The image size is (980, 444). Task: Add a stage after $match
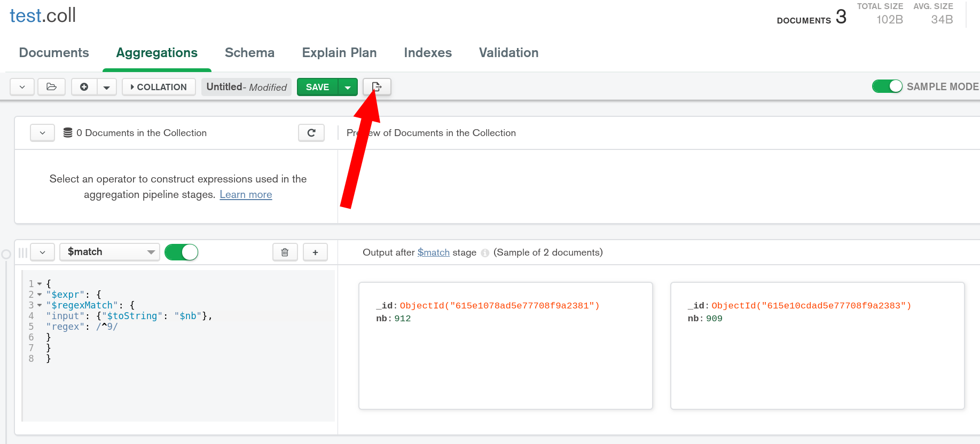tap(315, 252)
